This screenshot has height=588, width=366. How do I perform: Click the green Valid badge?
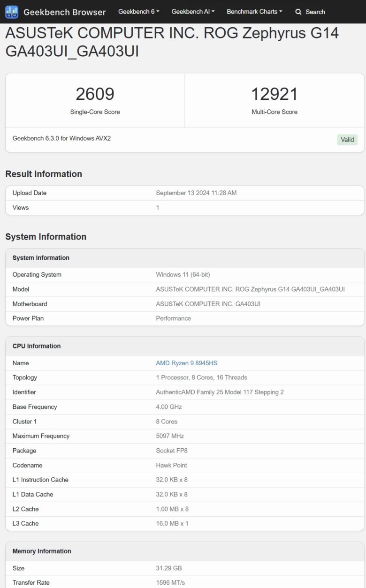pos(347,140)
